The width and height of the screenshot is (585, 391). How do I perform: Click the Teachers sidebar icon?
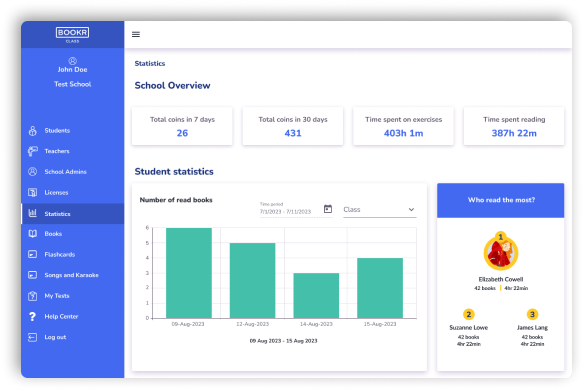pyautogui.click(x=33, y=151)
